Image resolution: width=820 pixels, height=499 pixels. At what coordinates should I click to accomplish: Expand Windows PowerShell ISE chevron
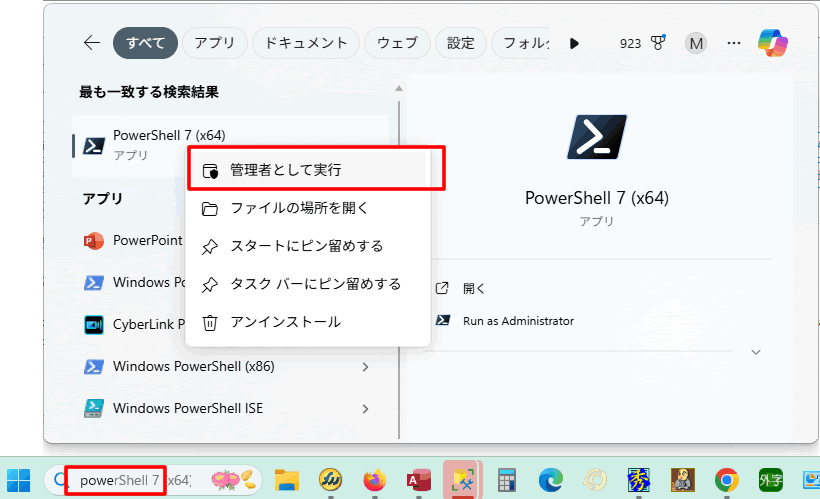[366, 409]
